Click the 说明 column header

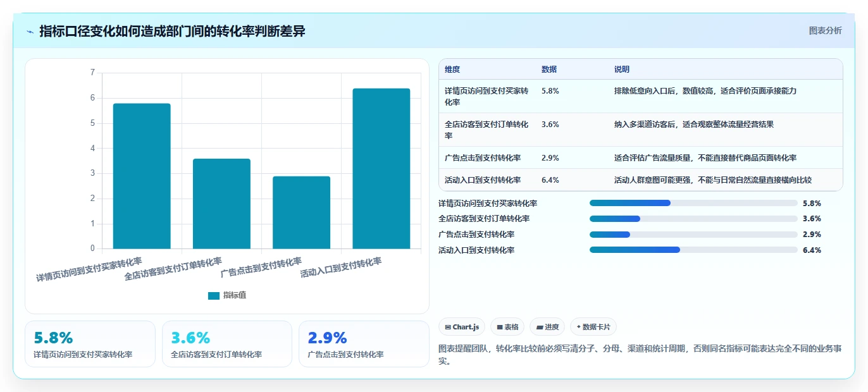point(622,70)
